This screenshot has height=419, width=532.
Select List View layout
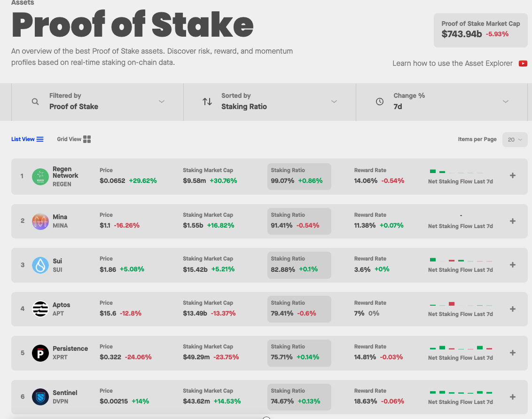[27, 139]
